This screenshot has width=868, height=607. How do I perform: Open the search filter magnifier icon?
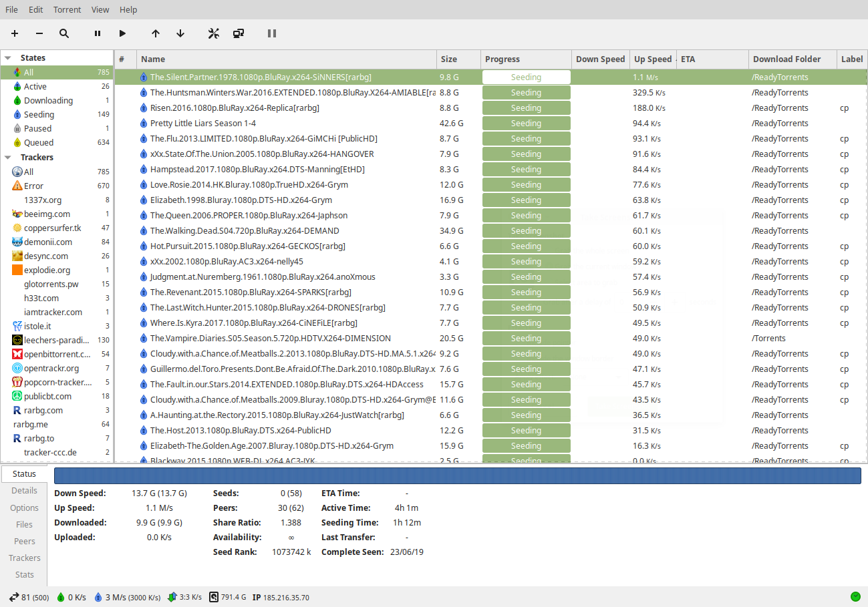pos(64,33)
